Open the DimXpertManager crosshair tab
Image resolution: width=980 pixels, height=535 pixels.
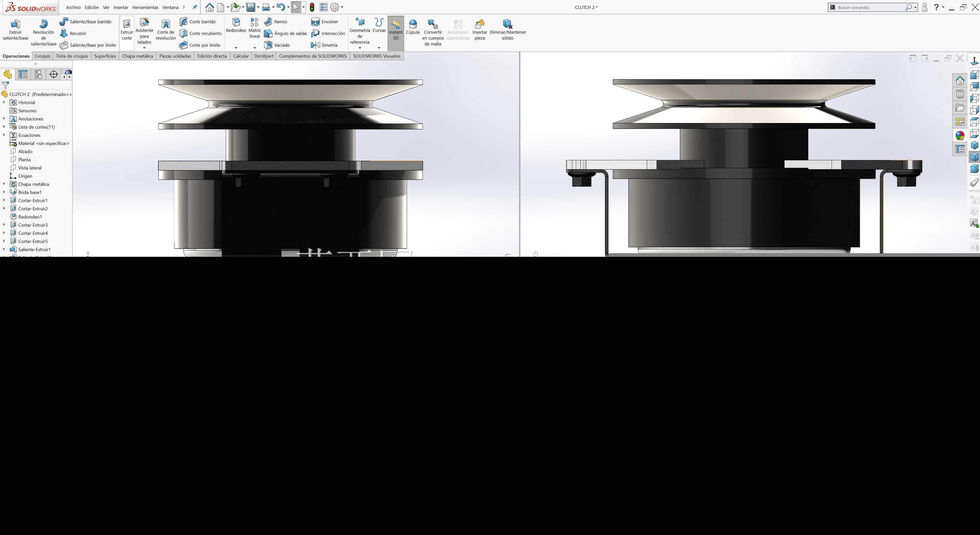[x=54, y=75]
